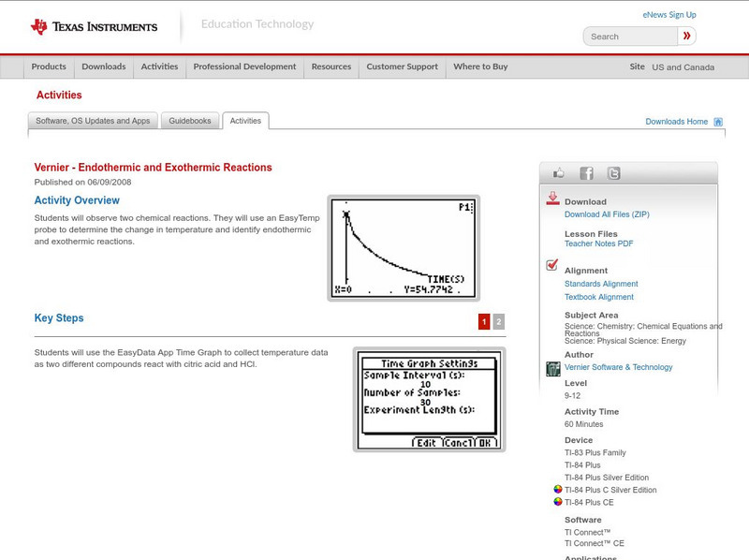Screen dimensions: 749x560
Task: Click the '9-12' level value
Action: pos(572,395)
